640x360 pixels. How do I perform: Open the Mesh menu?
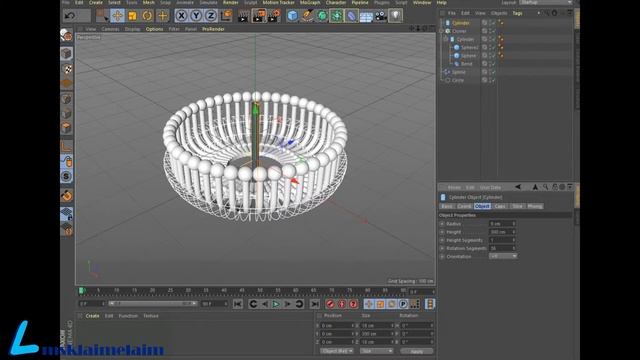149,2
